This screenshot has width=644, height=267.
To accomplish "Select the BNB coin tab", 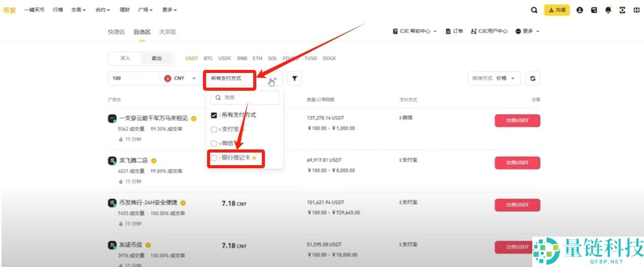I will point(242,58).
